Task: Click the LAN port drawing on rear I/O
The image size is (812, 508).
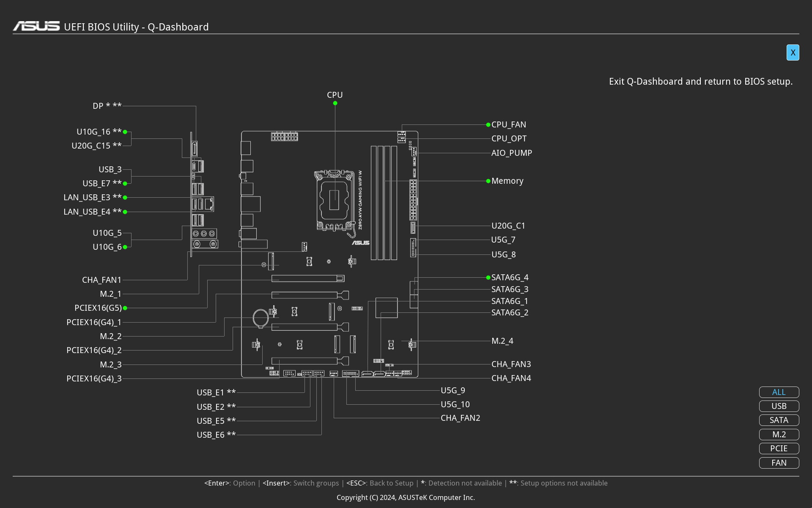Action: click(209, 204)
